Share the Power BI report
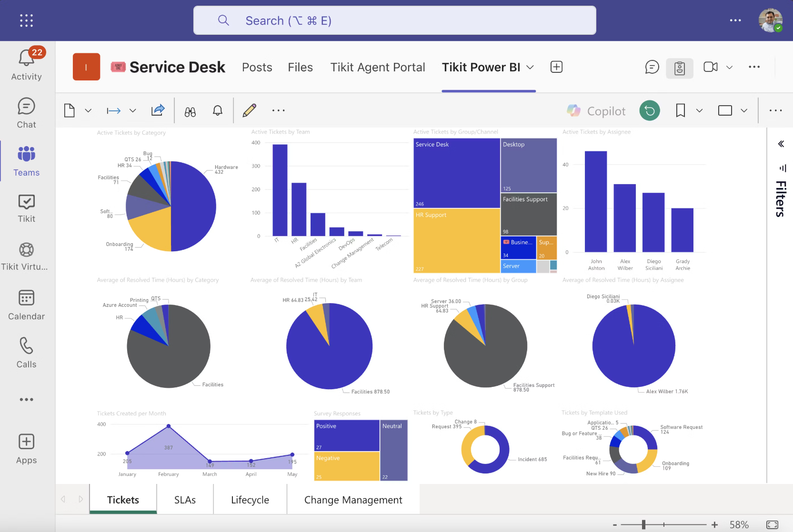This screenshot has height=532, width=793. [158, 110]
